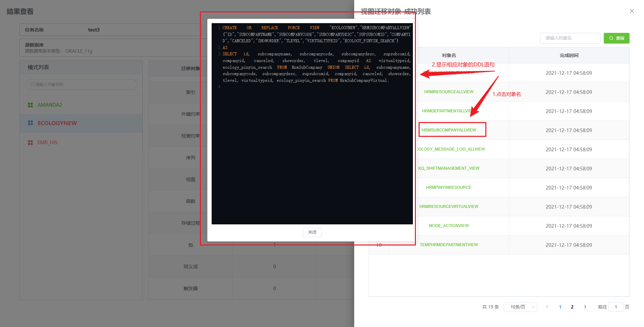Screen dimensions: 644x327
Task: Click the next page arrow in pagination
Action: click(585, 307)
